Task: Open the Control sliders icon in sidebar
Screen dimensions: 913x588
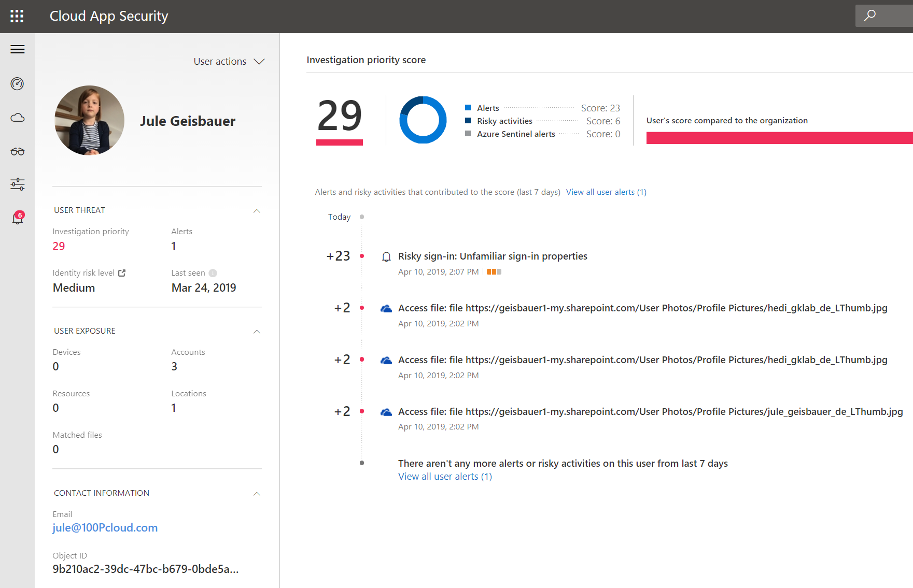Action: click(x=18, y=184)
